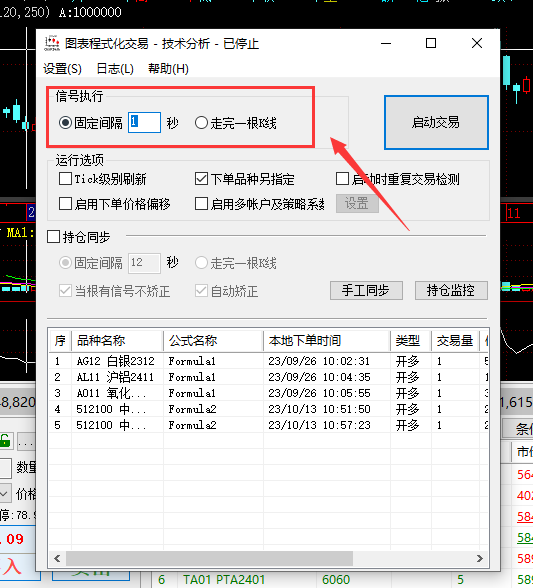Click the 序 column header
The image size is (533, 588).
pos(60,340)
